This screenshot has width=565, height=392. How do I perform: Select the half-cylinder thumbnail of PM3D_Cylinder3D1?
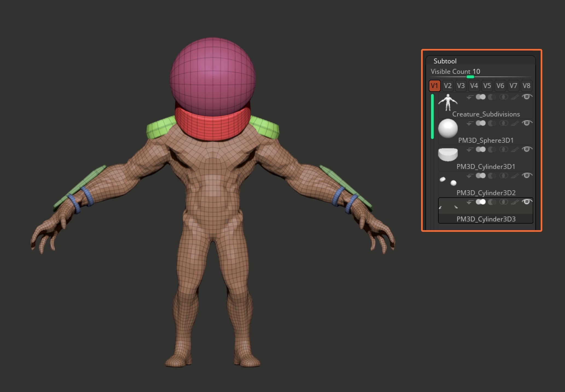point(448,154)
